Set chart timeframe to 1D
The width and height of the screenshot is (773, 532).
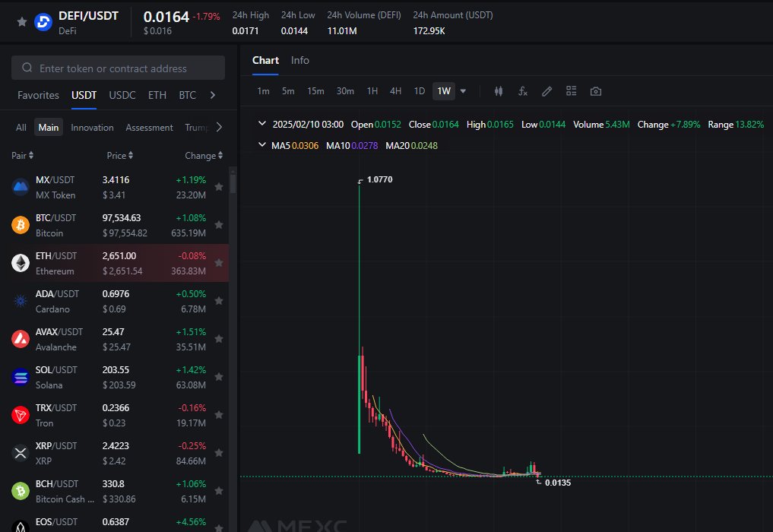[x=419, y=91]
